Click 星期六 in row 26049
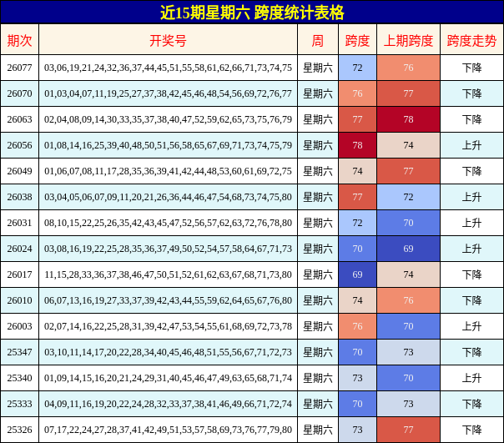This screenshot has width=504, height=443. pos(318,171)
